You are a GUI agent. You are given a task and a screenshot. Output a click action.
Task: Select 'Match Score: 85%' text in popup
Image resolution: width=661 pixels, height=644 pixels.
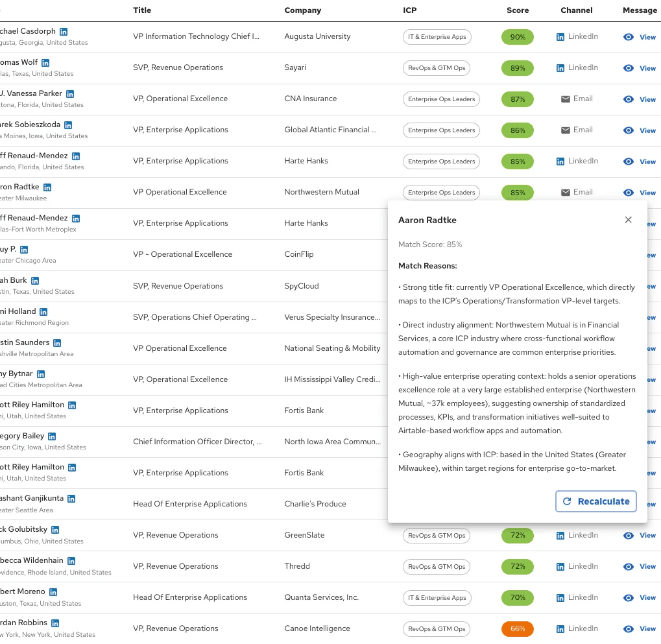coord(430,244)
